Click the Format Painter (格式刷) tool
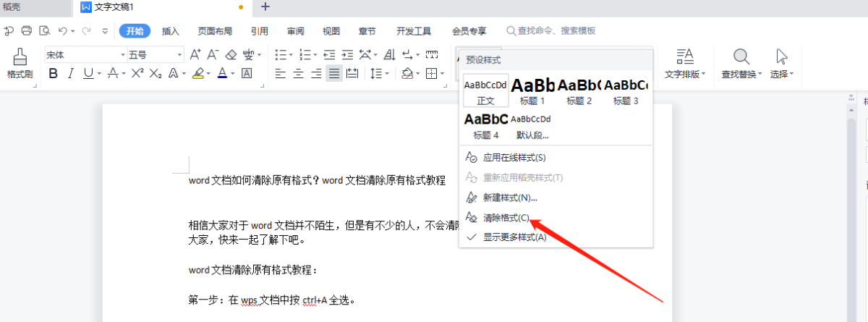This screenshot has width=868, height=322. point(20,64)
